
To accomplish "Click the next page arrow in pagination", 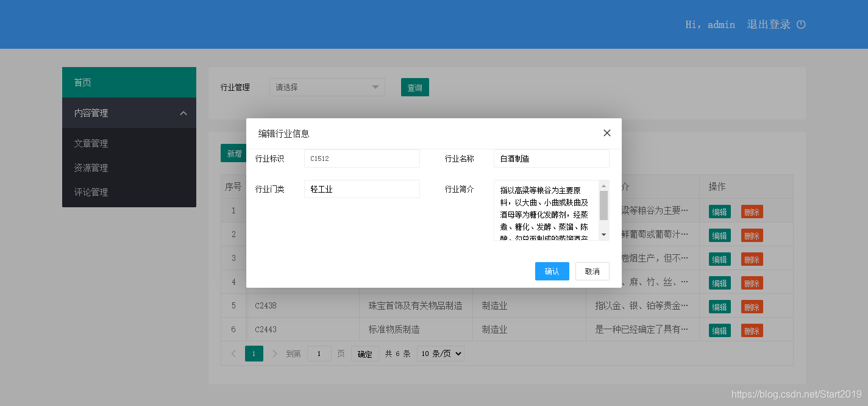I will point(274,354).
